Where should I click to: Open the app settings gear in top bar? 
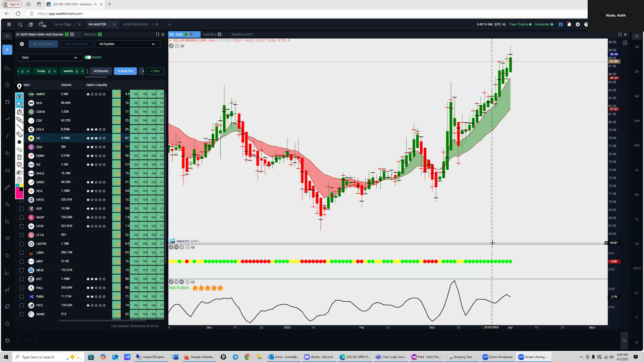click(578, 24)
